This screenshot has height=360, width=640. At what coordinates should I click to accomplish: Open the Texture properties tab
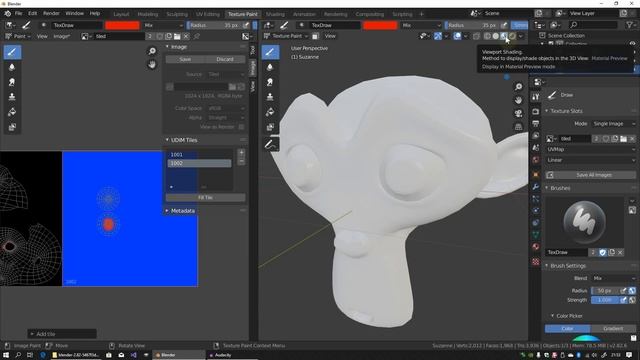point(536,262)
